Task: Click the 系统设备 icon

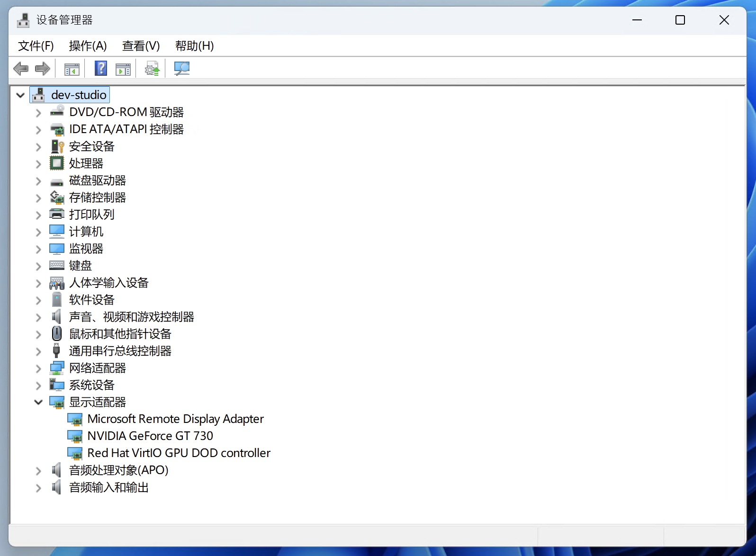Action: [57, 385]
